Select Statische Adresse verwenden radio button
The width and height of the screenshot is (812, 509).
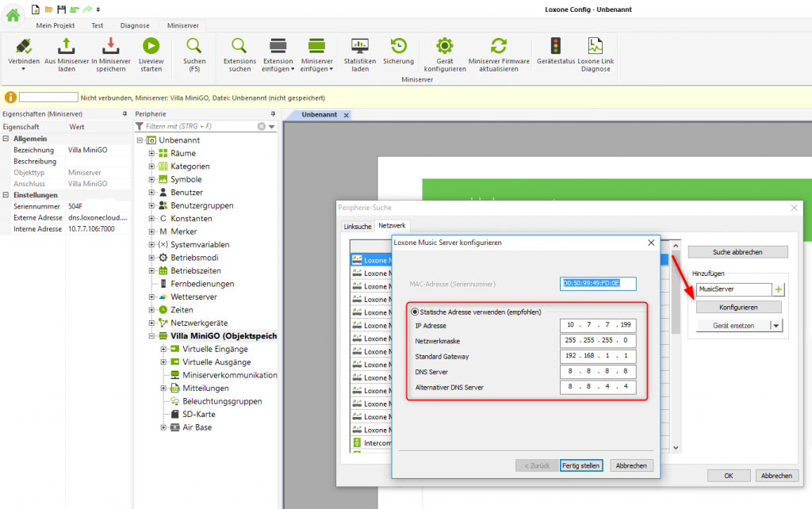(x=414, y=312)
